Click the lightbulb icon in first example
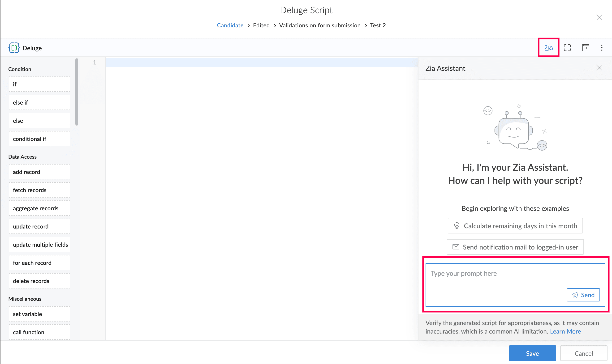The height and width of the screenshot is (364, 612). (x=457, y=226)
